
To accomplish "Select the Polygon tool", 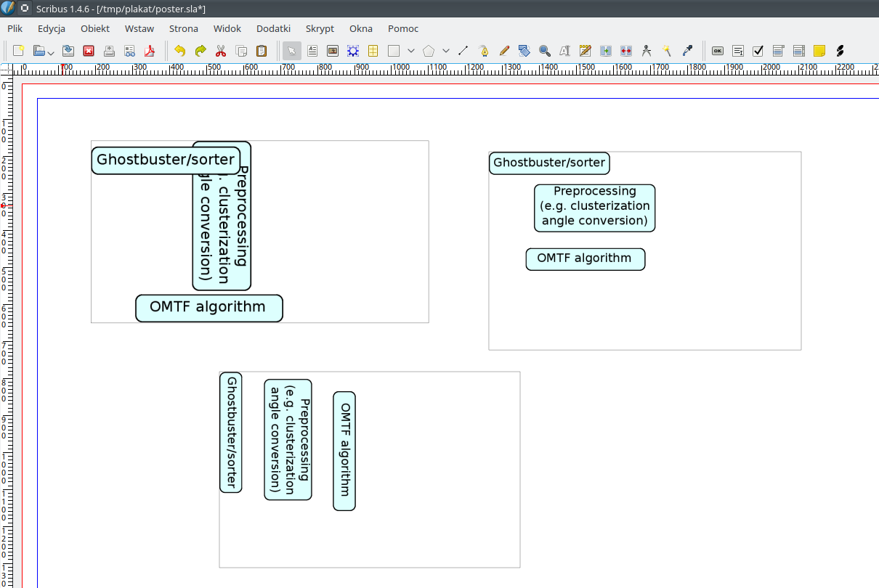I will coord(429,51).
